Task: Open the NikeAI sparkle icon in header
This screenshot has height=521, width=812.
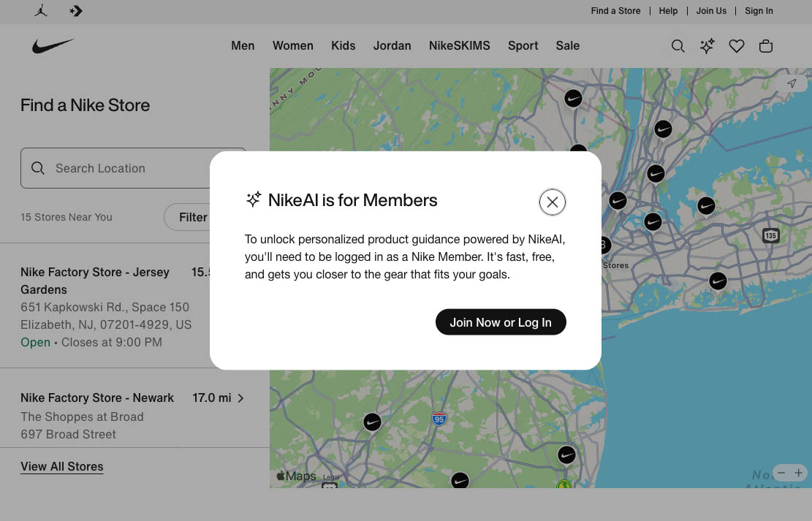Action: (x=707, y=46)
